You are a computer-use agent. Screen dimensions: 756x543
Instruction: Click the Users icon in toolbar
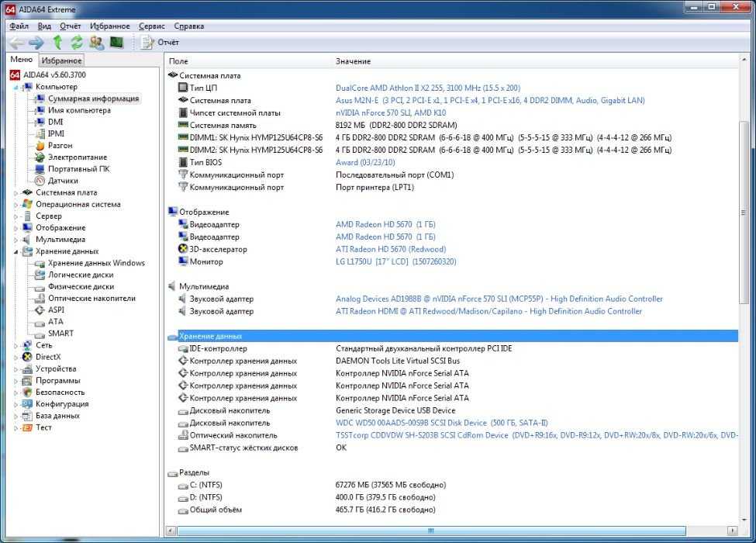[x=96, y=43]
